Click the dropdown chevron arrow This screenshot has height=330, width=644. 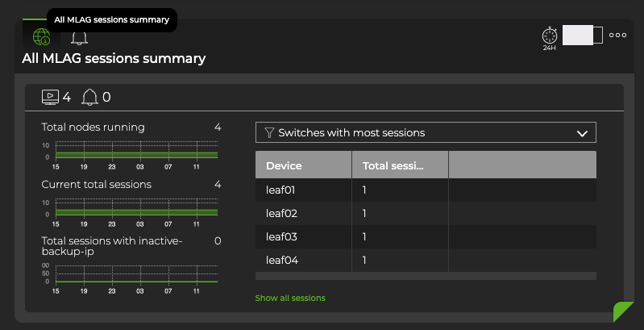[x=582, y=133]
